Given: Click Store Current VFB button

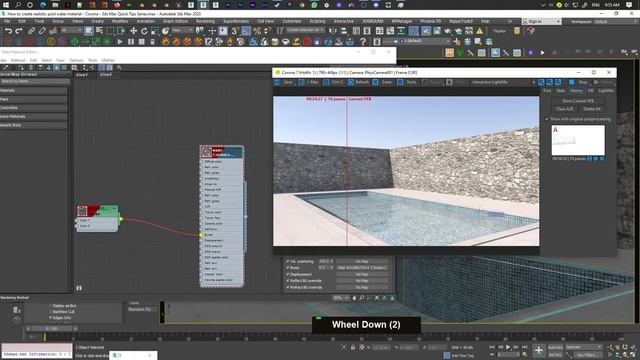Looking at the screenshot, I should [x=578, y=101].
